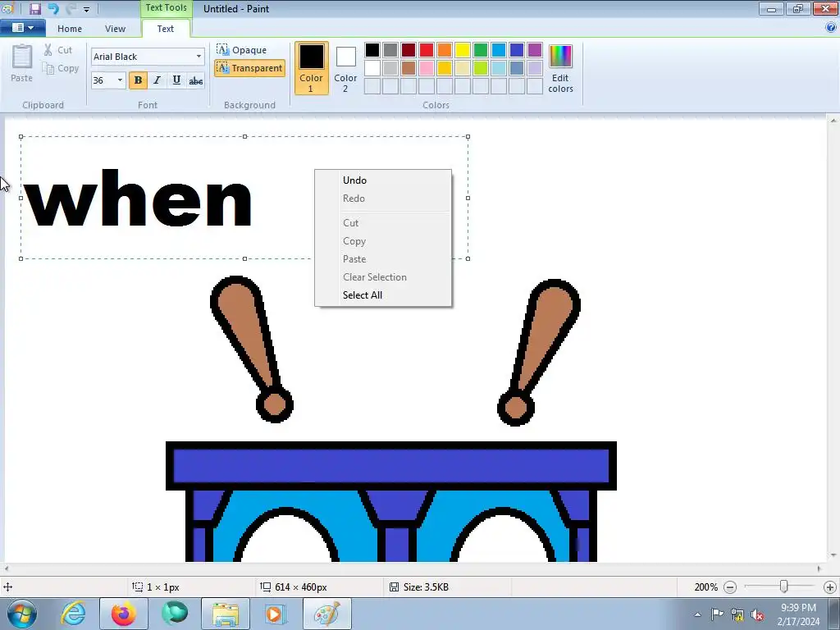Choose Copy in the context menu
This screenshot has height=630, width=840.
(383, 241)
